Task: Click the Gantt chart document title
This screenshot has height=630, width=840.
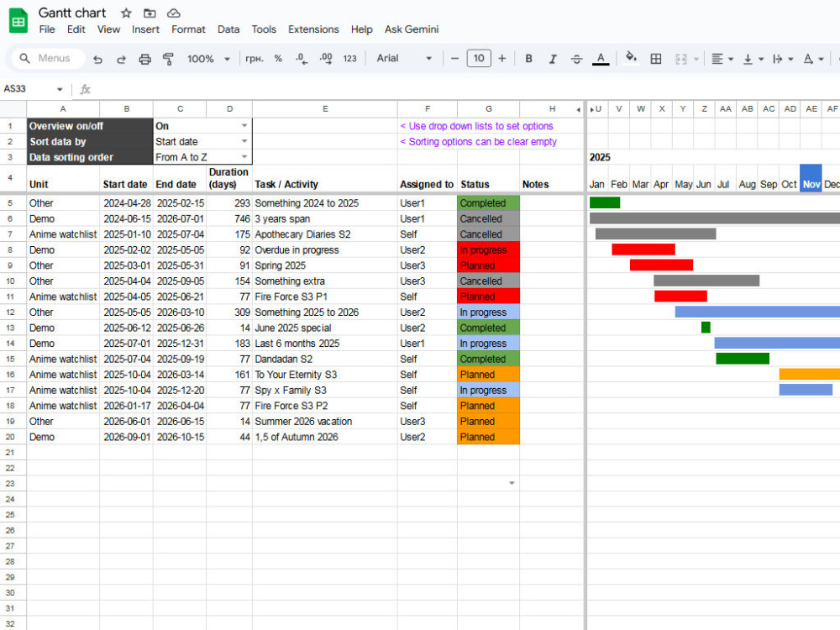Action: pos(72,13)
